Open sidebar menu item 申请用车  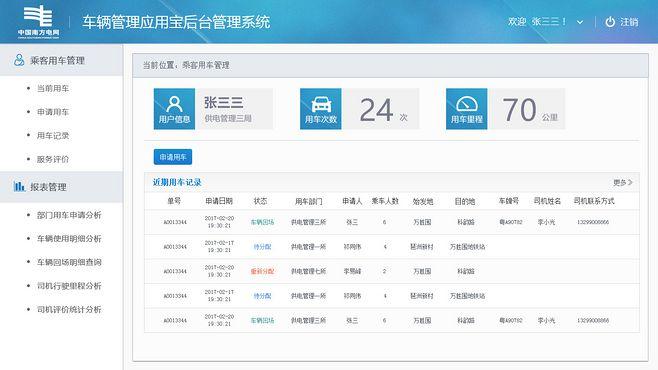click(53, 112)
